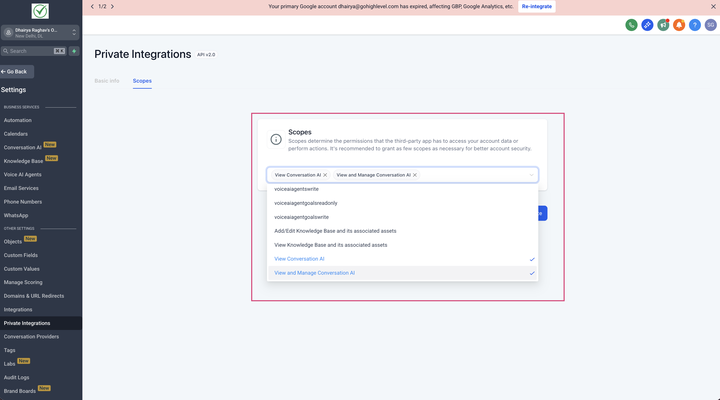The width and height of the screenshot is (720, 400).
Task: Collapse the scopes dropdown arrow
Action: [531, 175]
